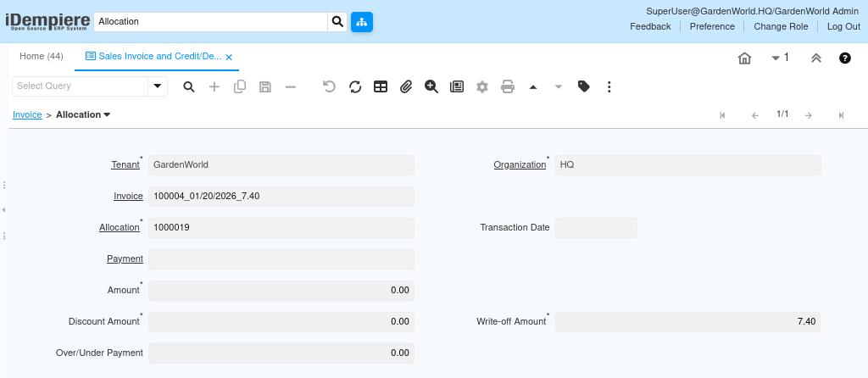The width and height of the screenshot is (868, 378).
Task: Select the Sales Invoice and Credit tab
Action: click(x=153, y=56)
